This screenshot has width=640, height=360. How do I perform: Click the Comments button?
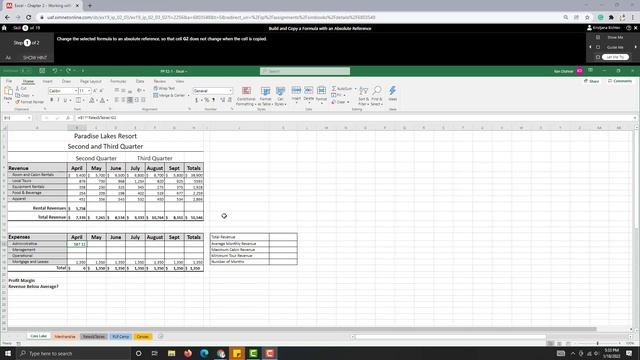(x=620, y=81)
